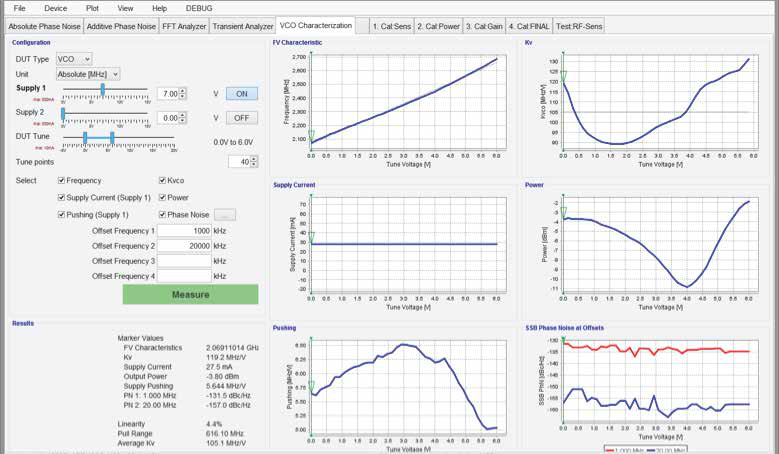The height and width of the screenshot is (454, 779).
Task: Click the Supply 1 voltage stepper arrows
Action: (x=183, y=93)
